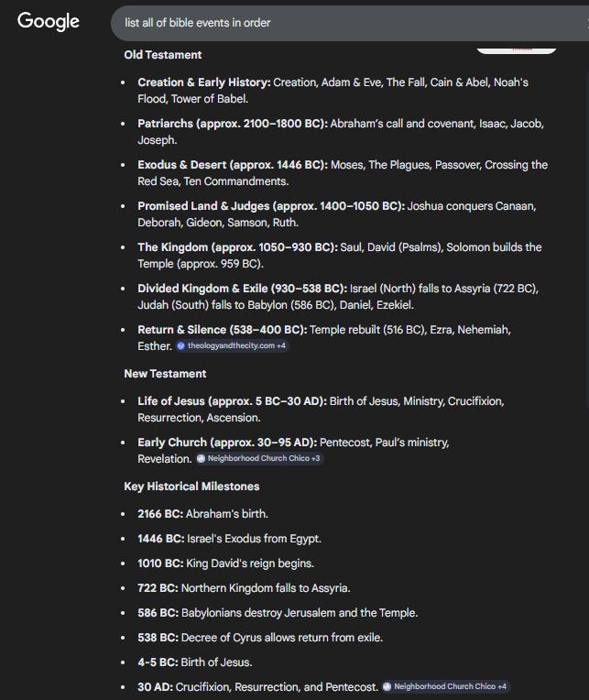Screen dimensions: 589x700
Task: Click '722 BC: Northern Kingdom falls to Assyria.' line
Action: pyautogui.click(x=244, y=588)
